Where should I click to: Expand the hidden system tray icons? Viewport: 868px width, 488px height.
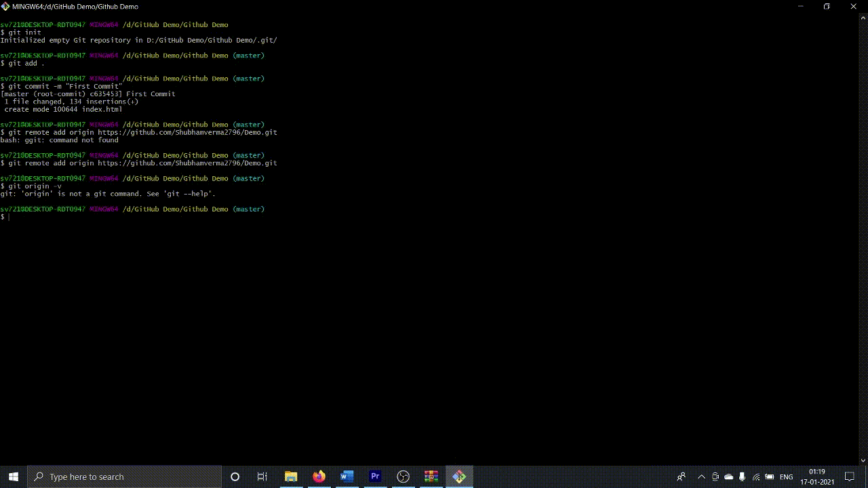[701, 476]
